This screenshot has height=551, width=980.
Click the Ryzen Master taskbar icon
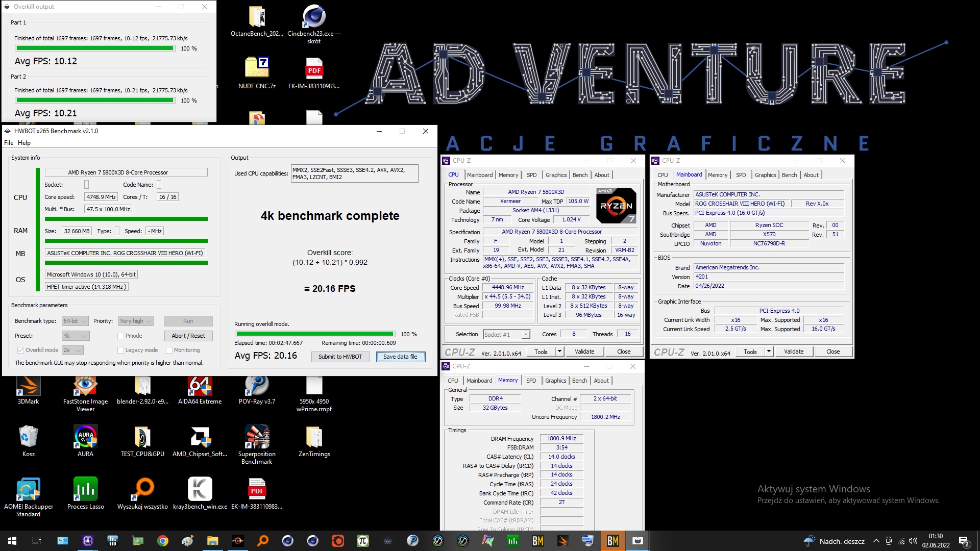[237, 541]
